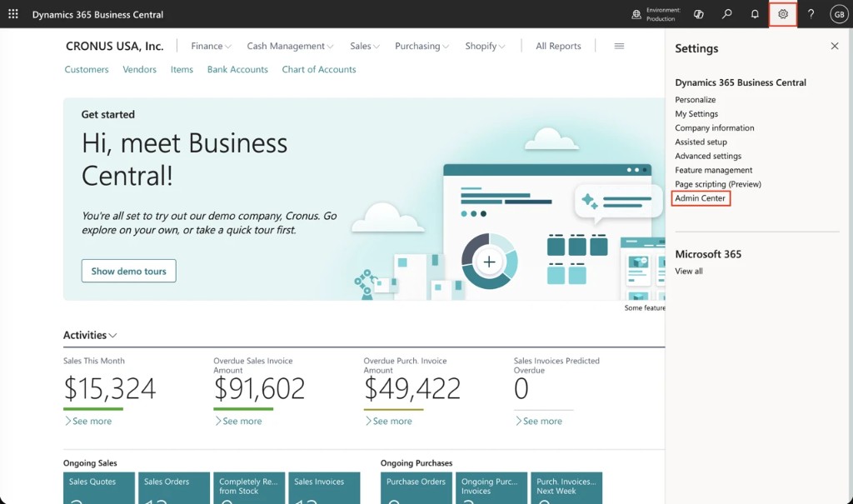Click the 0 predicted overdue invoices value
The width and height of the screenshot is (853, 504).
coord(521,388)
